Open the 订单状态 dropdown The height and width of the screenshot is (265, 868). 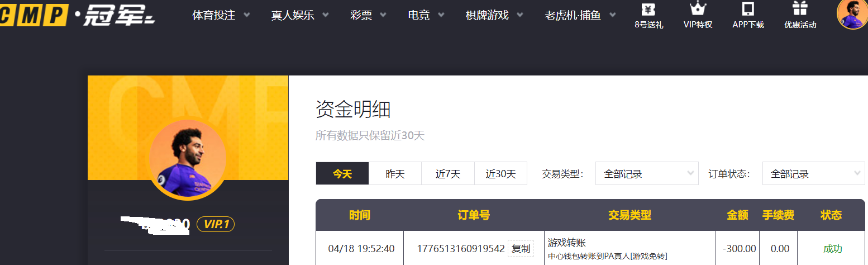point(813,174)
